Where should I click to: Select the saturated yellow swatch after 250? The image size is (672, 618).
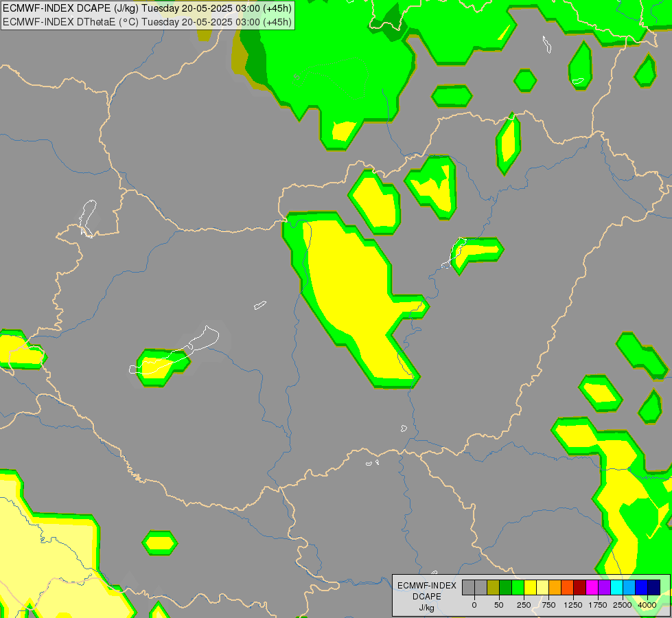531,587
